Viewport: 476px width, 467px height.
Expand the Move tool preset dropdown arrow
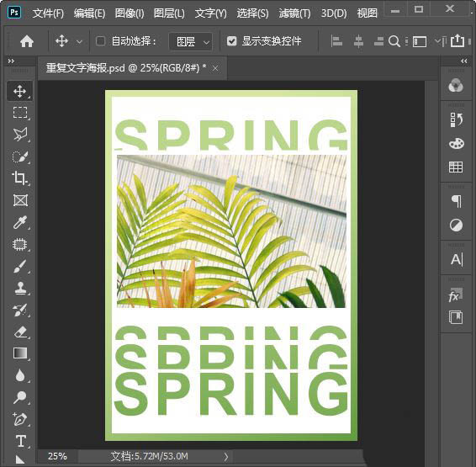pos(79,41)
